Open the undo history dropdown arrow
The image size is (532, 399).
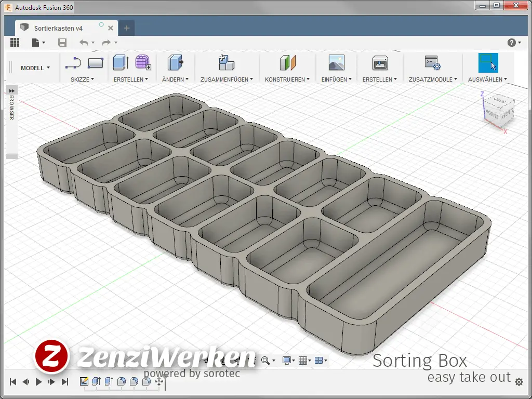point(93,43)
